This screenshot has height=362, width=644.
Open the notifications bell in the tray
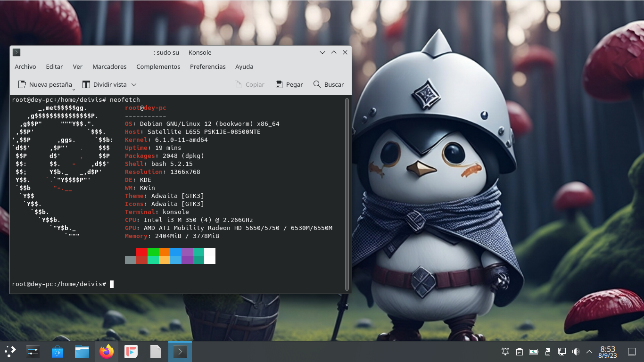505,352
